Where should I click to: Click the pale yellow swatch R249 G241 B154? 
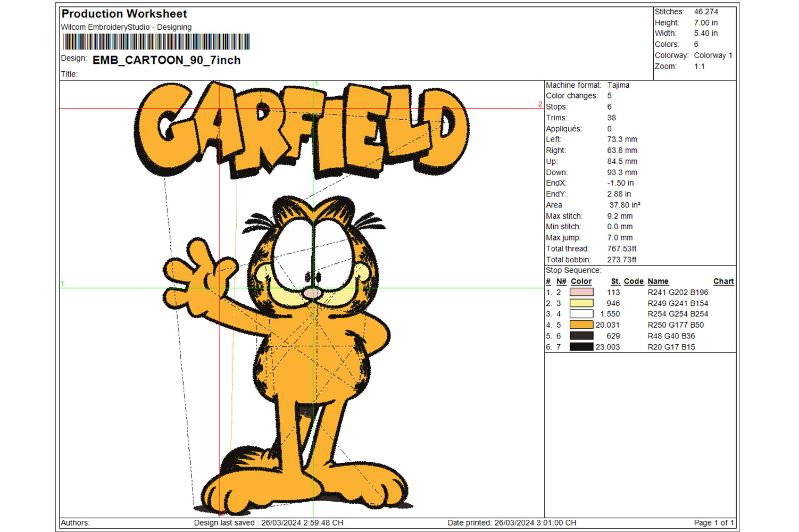coord(581,303)
